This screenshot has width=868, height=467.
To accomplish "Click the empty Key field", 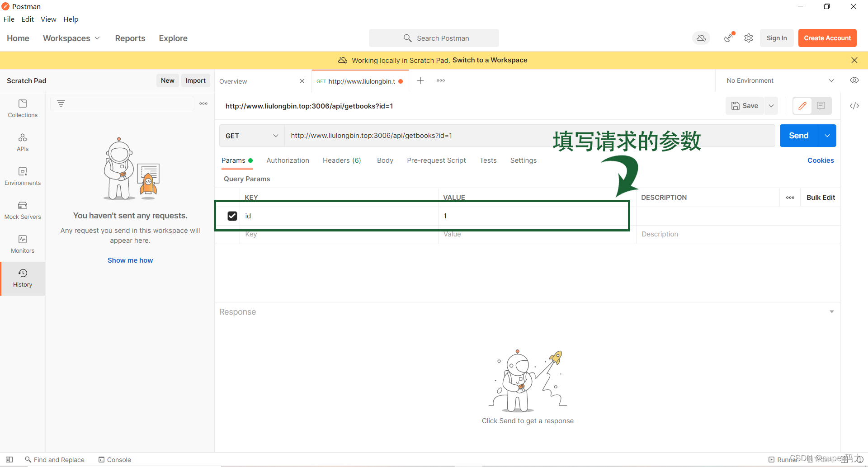I will (339, 235).
